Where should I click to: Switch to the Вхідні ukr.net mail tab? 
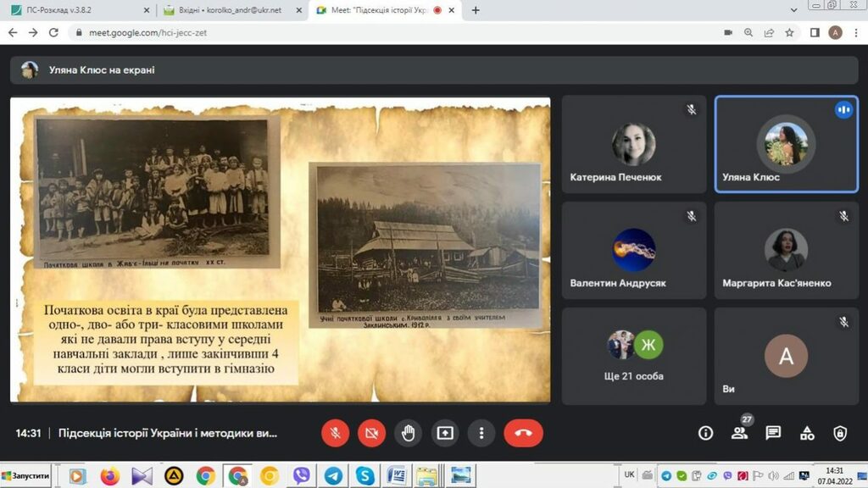(x=229, y=10)
